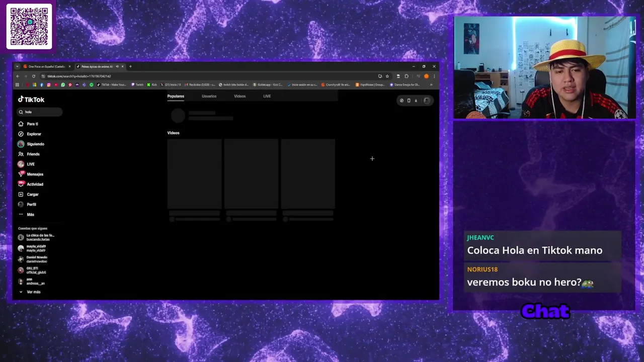Open LIVE in the sidebar
Viewport: 644px width, 362px height.
coord(26,164)
